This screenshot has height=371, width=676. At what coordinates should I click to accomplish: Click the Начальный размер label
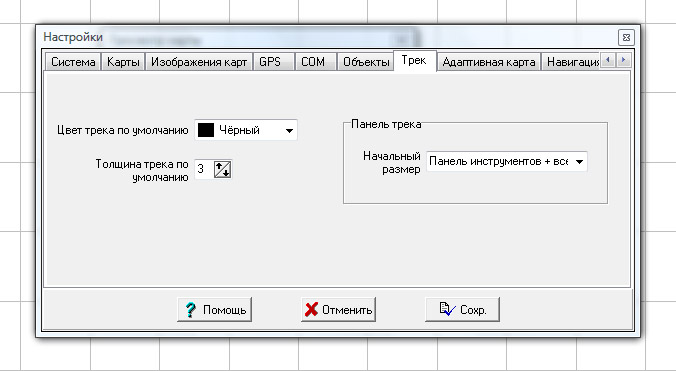[391, 162]
